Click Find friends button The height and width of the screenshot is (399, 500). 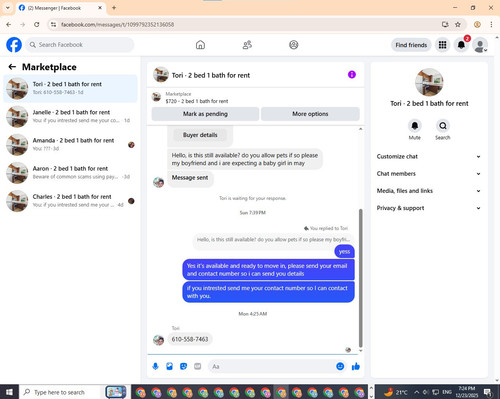click(411, 45)
